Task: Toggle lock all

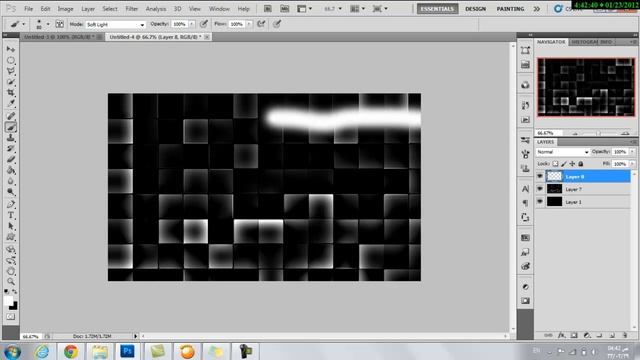Action: [581, 164]
